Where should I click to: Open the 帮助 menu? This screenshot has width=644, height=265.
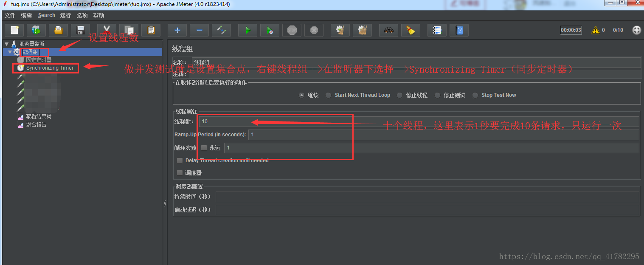pos(98,15)
